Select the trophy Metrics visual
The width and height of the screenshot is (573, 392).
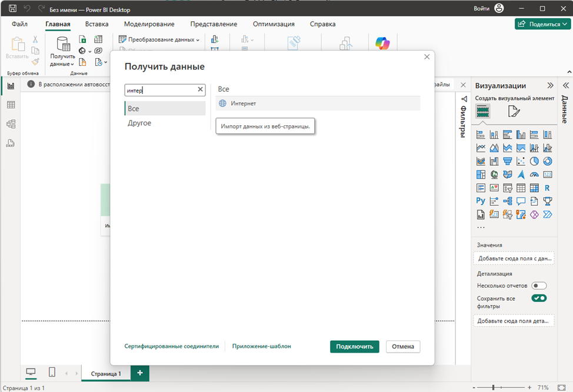click(548, 201)
